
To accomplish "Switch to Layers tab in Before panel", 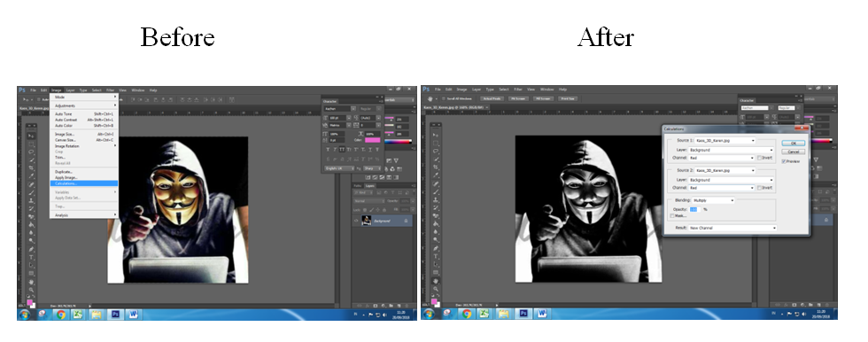I will 369,186.
